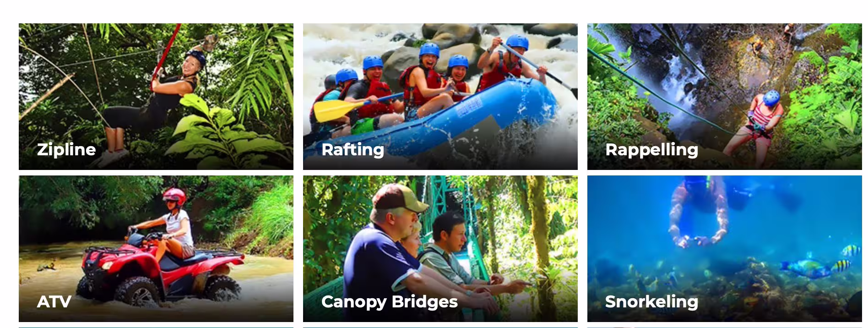Click the Zipline text label
The image size is (868, 328).
(66, 149)
